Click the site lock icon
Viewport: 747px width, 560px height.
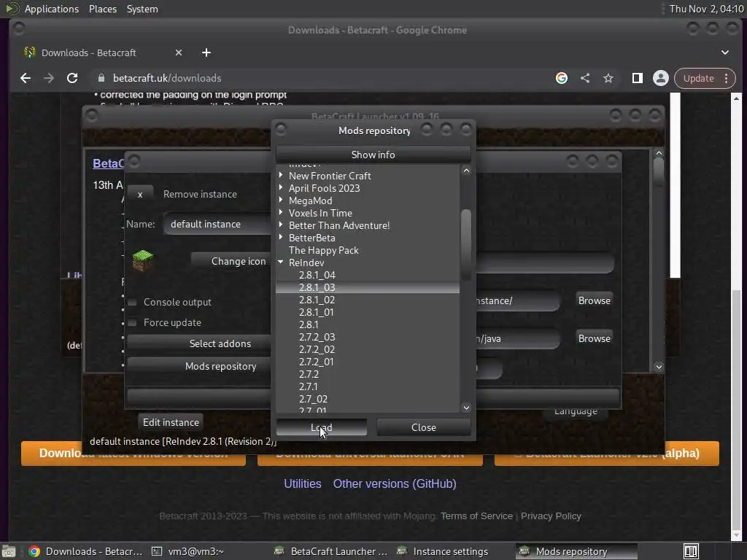point(101,78)
